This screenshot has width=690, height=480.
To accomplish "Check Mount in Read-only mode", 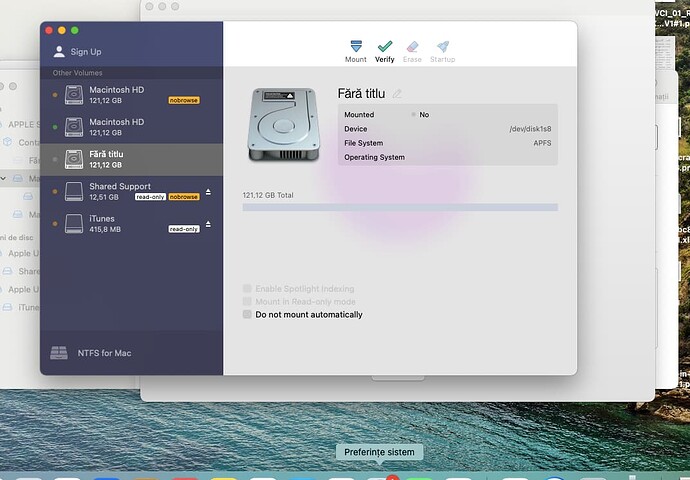I will coord(248,301).
